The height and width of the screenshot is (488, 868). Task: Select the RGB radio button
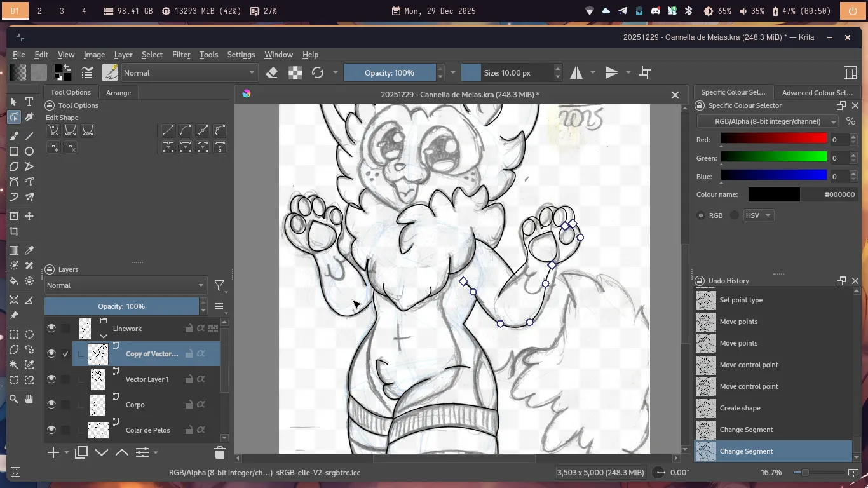pos(701,215)
